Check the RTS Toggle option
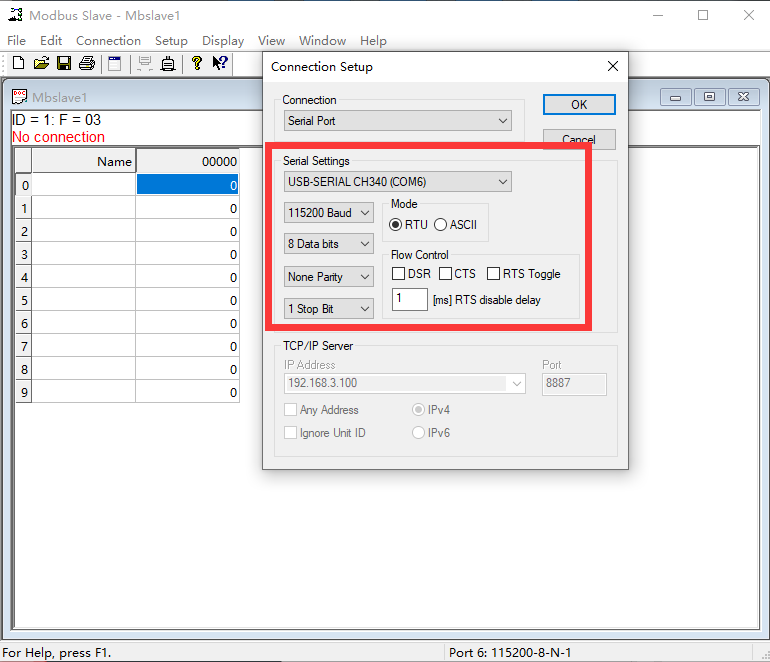Viewport: 770px width, 662px height. [x=494, y=274]
